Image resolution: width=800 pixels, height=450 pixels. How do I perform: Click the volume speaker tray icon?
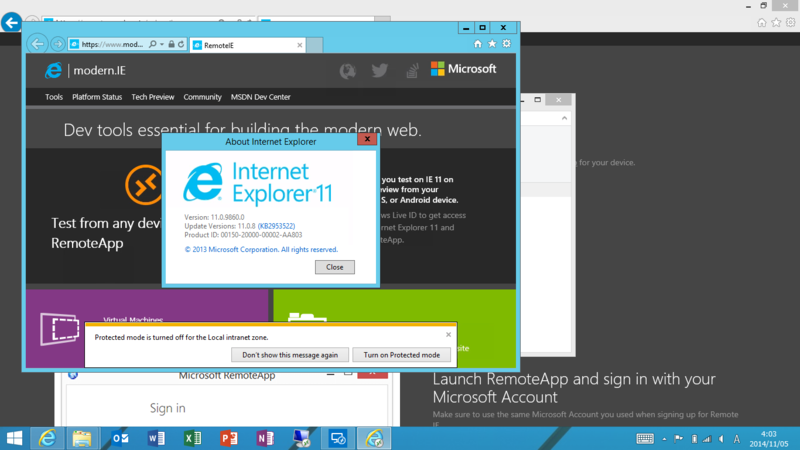click(721, 439)
